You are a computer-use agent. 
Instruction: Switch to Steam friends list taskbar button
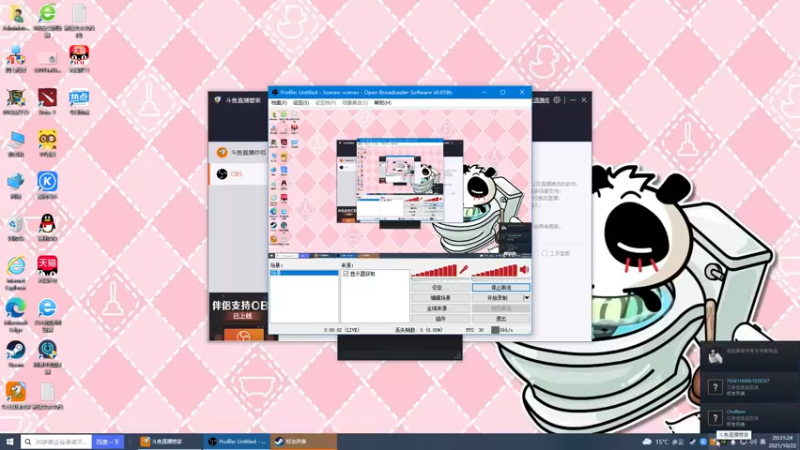click(303, 441)
